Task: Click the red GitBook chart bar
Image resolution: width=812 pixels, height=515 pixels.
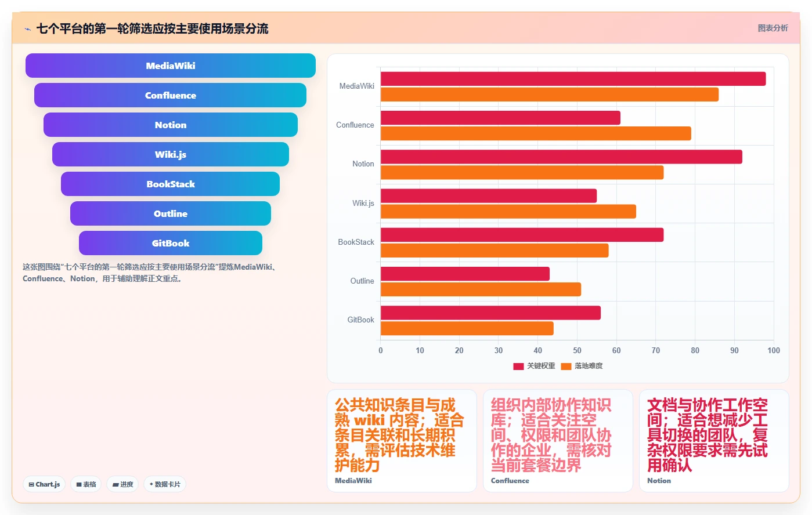Action: (x=490, y=313)
